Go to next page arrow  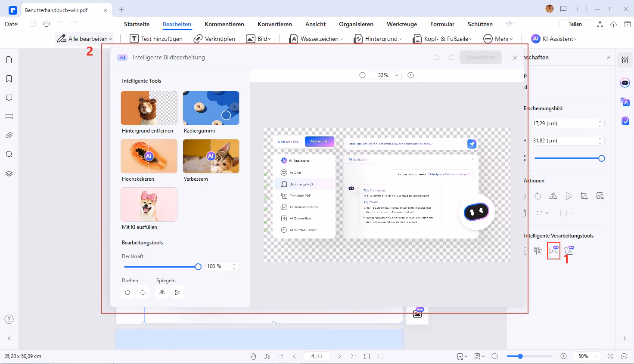pyautogui.click(x=339, y=356)
